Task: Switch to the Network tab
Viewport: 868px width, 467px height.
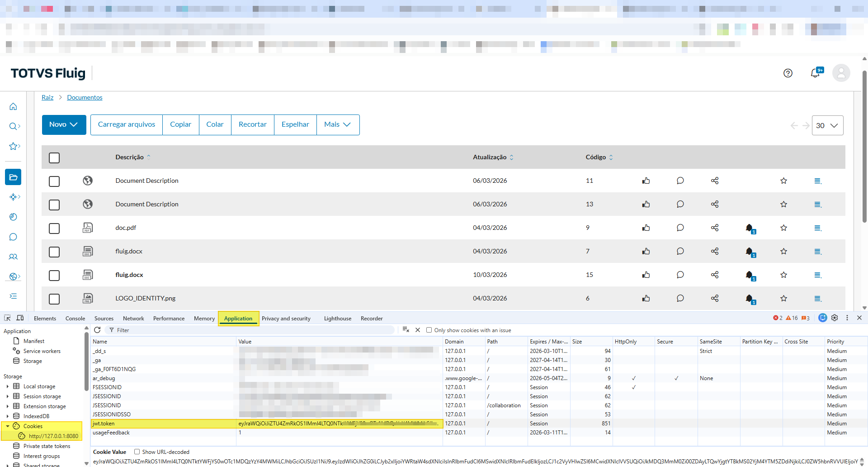Action: click(x=133, y=318)
